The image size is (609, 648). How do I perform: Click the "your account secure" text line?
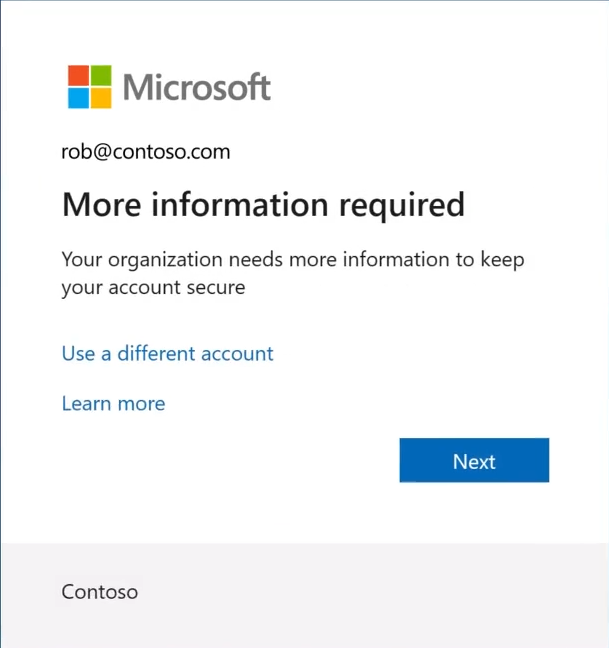[153, 288]
